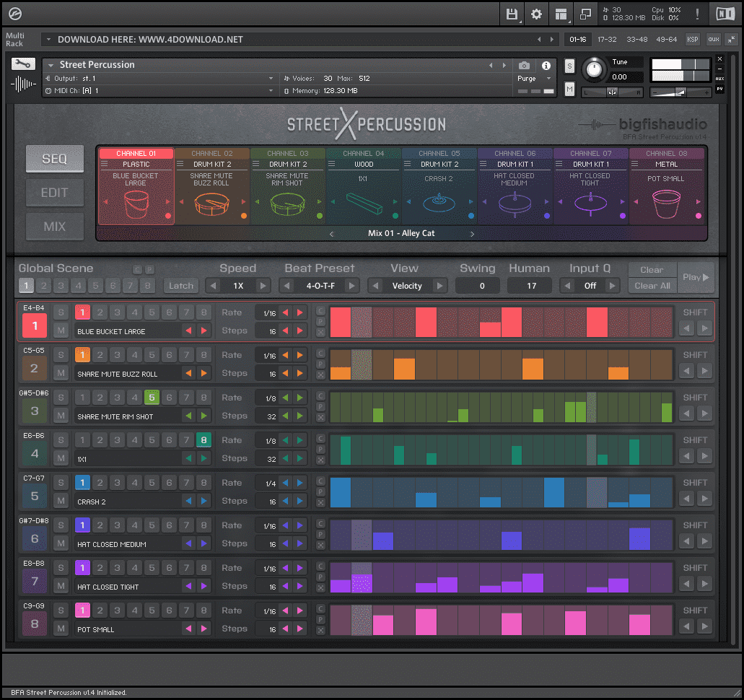
Task: Switch to the EDIT page
Action: [55, 193]
